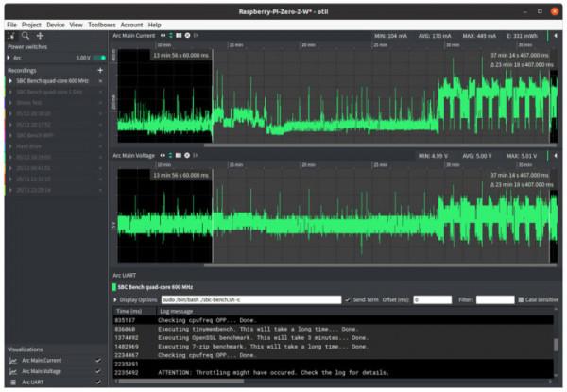The height and width of the screenshot is (392, 567).
Task: Click the first tool icon above Power switches
Action: [x=10, y=35]
